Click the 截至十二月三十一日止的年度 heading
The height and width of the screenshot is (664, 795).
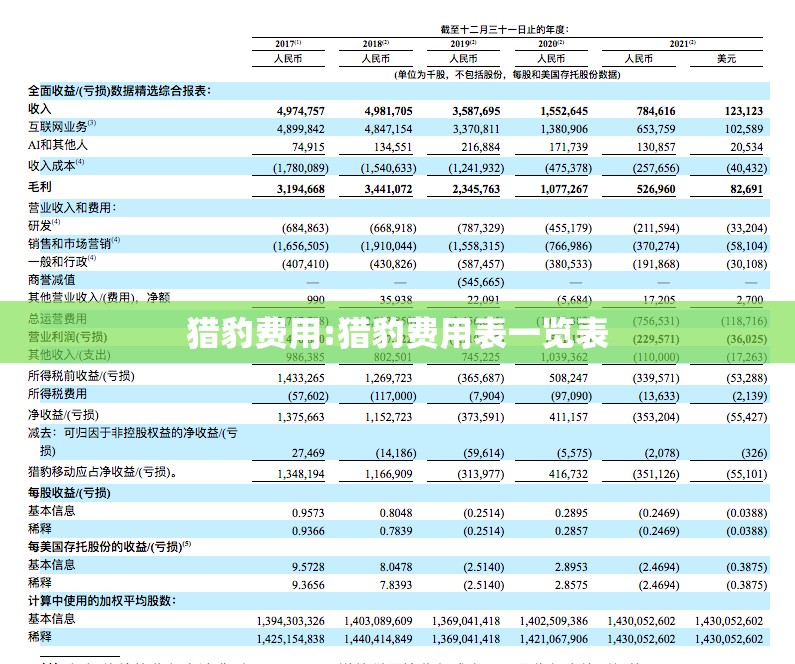(504, 29)
